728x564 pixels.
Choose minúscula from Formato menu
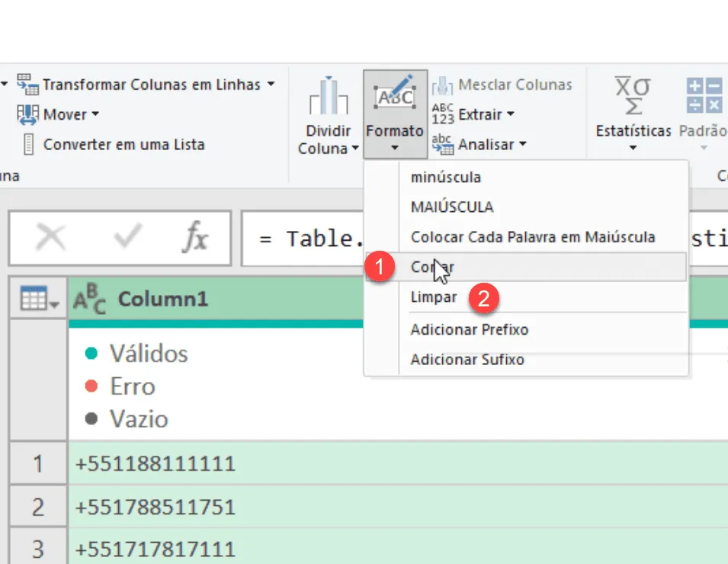coord(525,178)
